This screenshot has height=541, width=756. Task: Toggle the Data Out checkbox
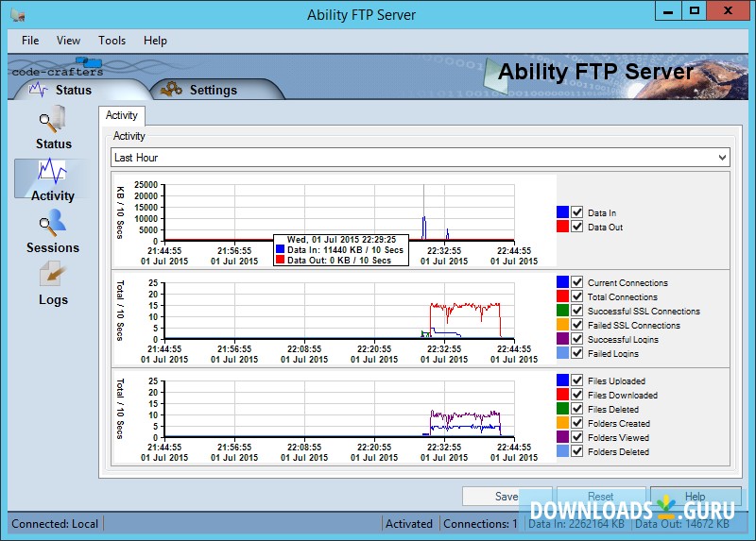pyautogui.click(x=577, y=227)
